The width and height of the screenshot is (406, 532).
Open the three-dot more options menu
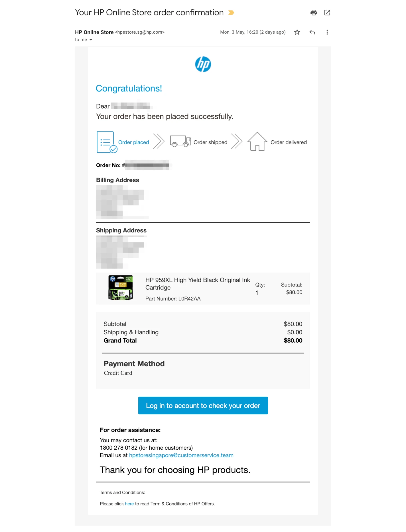pyautogui.click(x=327, y=32)
